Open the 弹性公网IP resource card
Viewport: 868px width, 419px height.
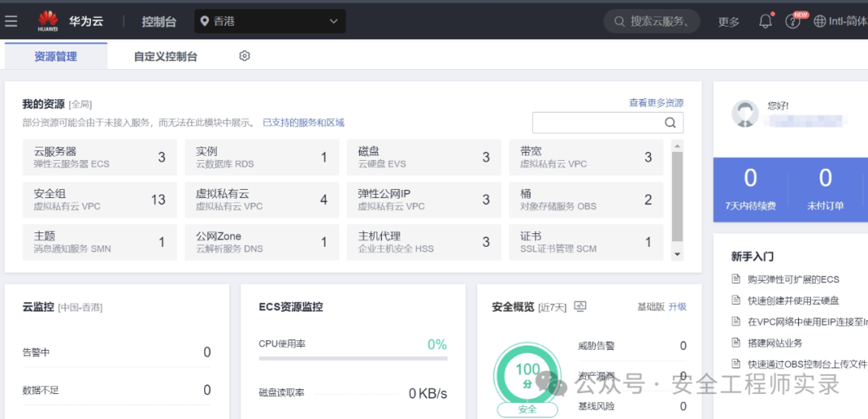tap(424, 199)
